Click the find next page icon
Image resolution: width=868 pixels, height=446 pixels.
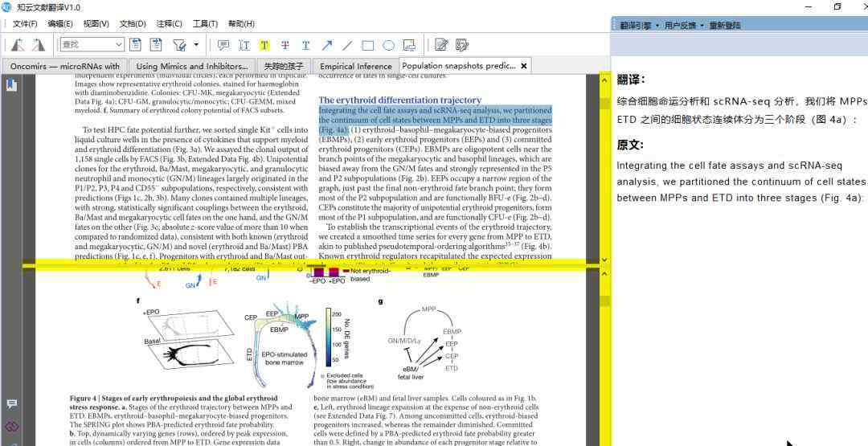[x=157, y=45]
